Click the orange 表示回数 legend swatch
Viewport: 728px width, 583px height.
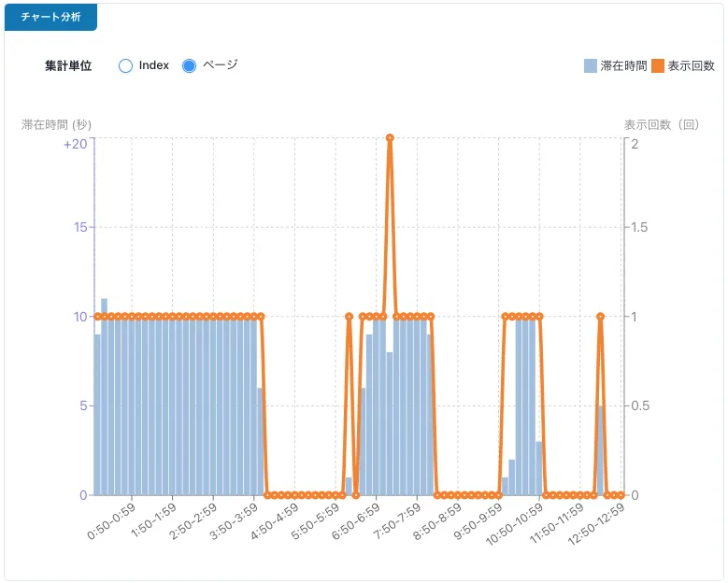(x=658, y=65)
